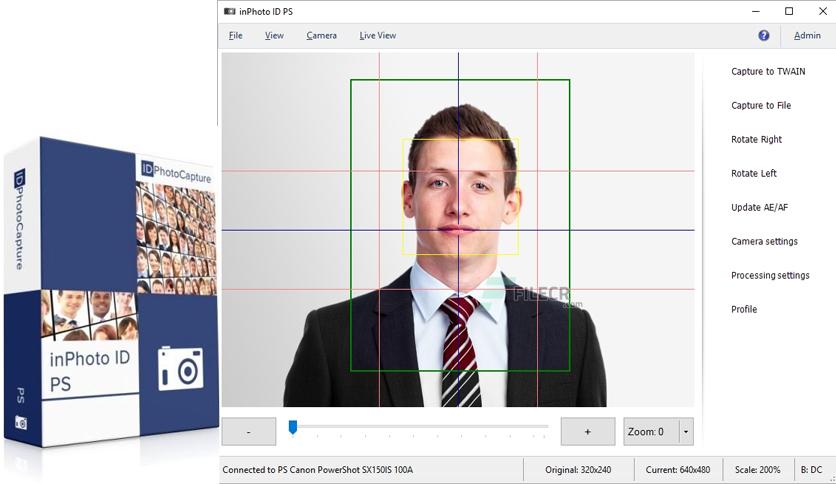Select Rotate Right
Image resolution: width=836 pixels, height=484 pixels.
[x=756, y=140]
